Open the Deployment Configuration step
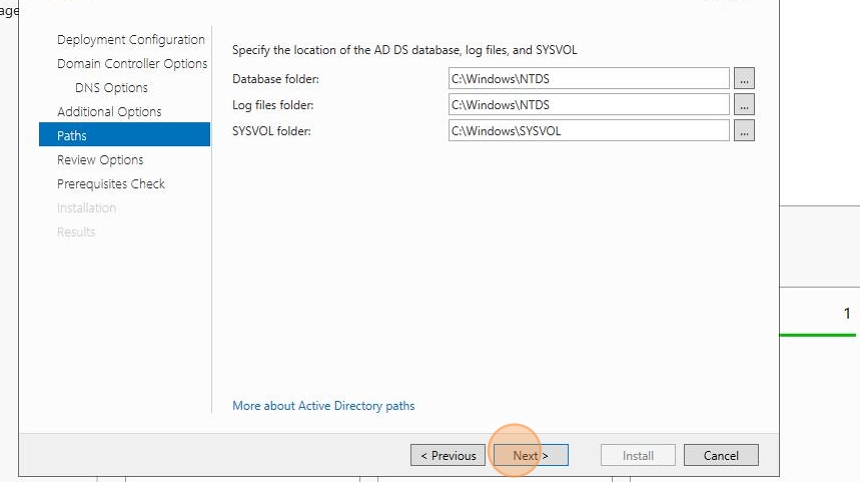The height and width of the screenshot is (482, 860). 131,39
